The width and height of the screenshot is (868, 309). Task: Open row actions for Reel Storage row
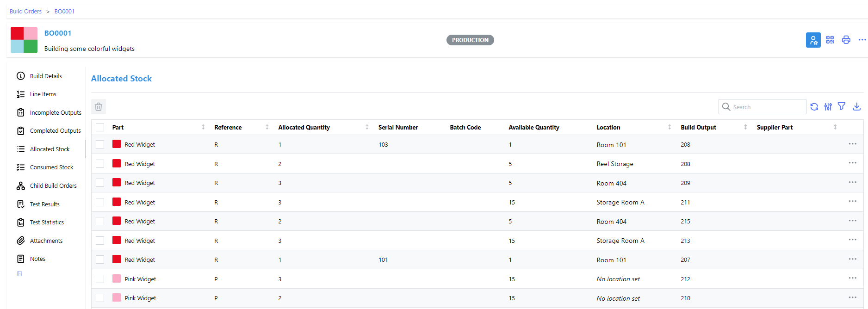(853, 163)
